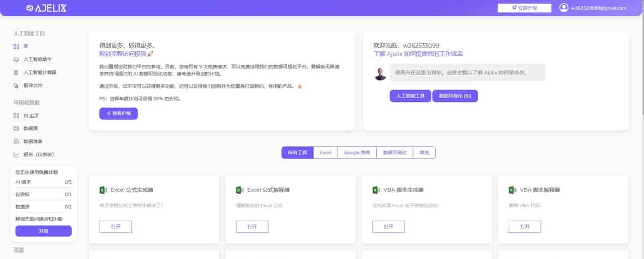
Task: Click the BI 主页 sidebar icon
Action: (16, 116)
